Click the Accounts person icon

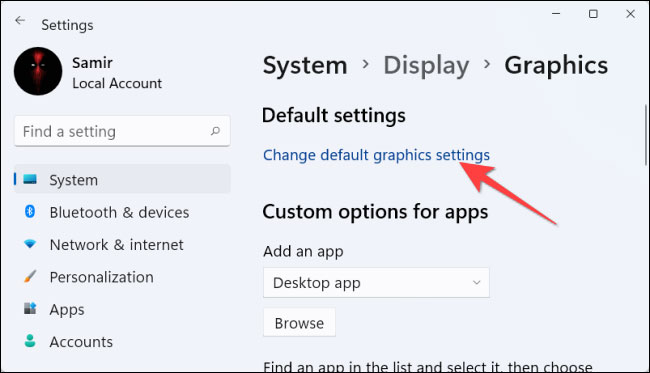30,341
